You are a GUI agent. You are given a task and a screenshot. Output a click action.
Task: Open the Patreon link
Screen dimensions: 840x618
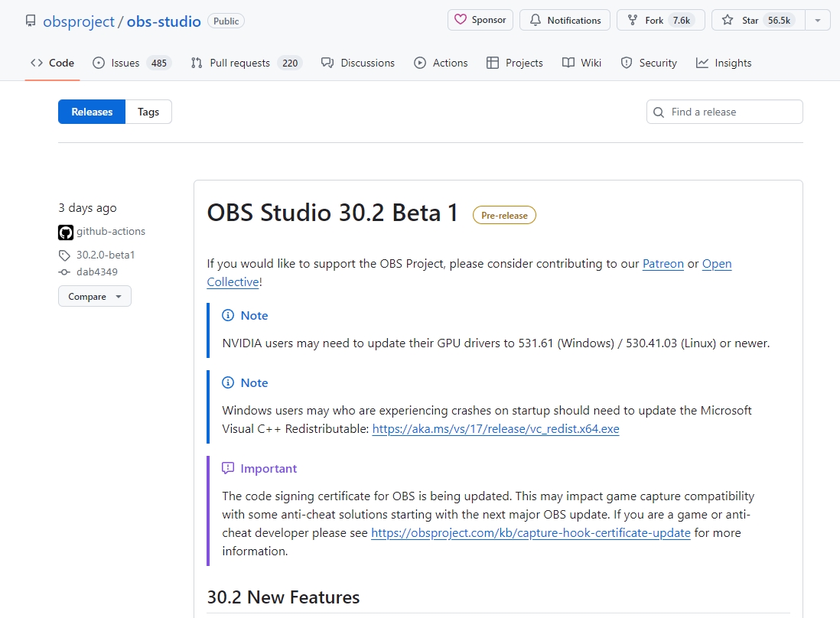(x=663, y=263)
